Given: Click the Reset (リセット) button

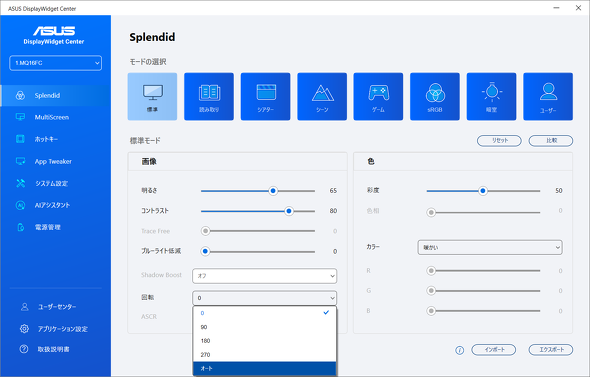Looking at the screenshot, I should (x=499, y=140).
